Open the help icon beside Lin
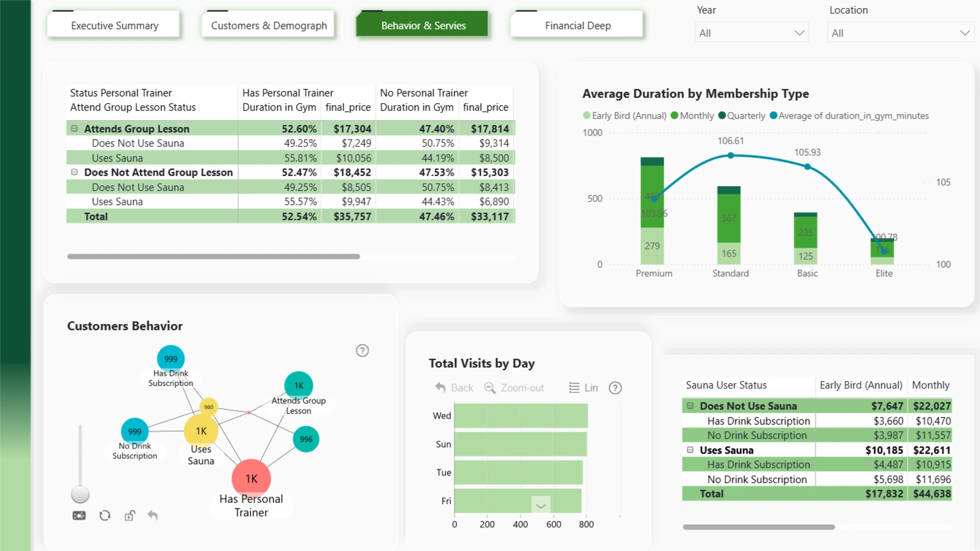This screenshot has width=980, height=551. point(616,388)
